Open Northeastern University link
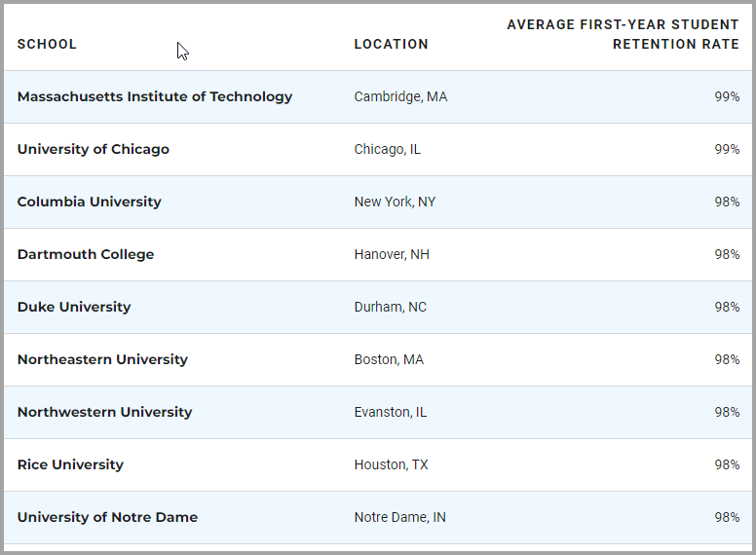Screen dimensions: 756x555 pos(102,359)
